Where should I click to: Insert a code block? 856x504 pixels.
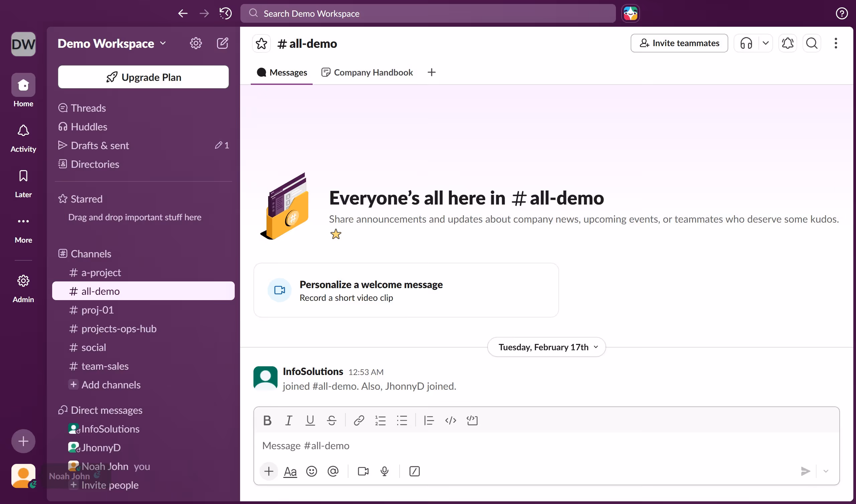(x=472, y=420)
